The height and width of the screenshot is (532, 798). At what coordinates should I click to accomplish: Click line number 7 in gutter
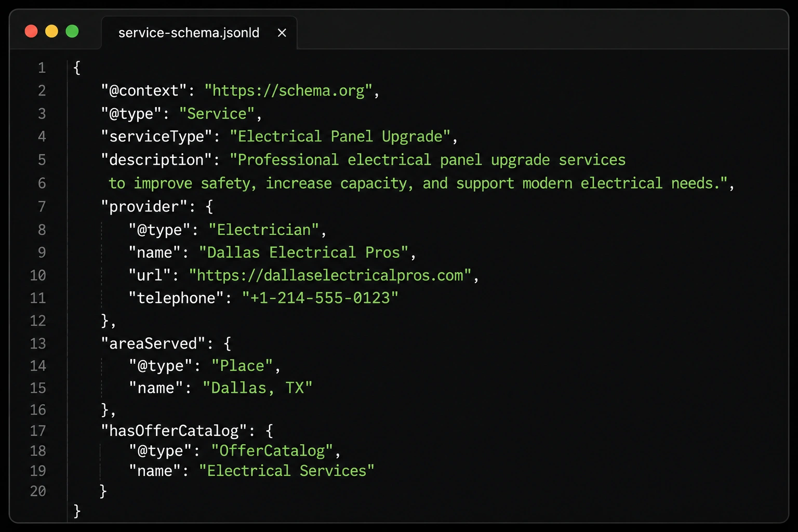(x=42, y=207)
